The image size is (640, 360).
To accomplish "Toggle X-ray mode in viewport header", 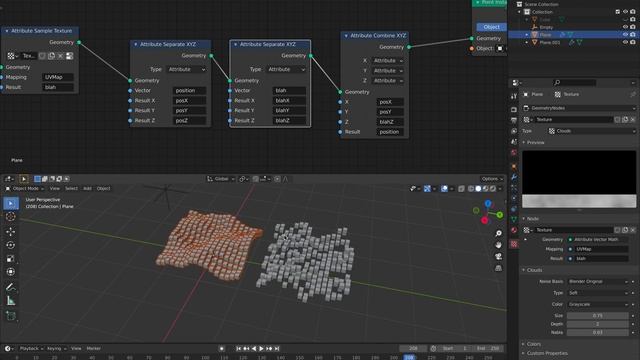I will pos(461,189).
